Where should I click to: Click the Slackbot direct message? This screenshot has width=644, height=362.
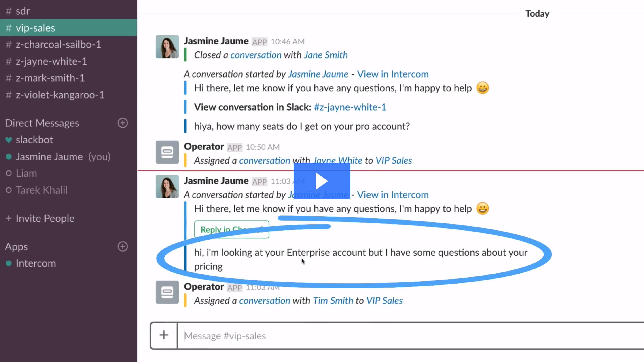34,139
